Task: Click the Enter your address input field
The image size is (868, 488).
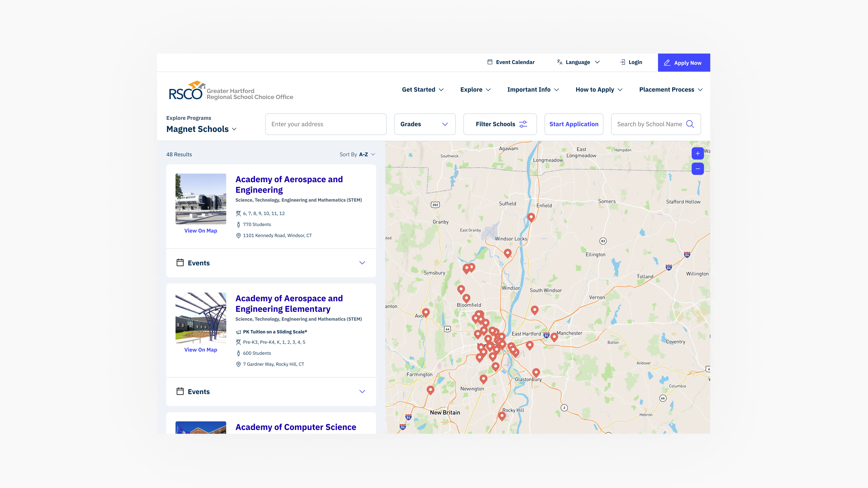Action: [326, 124]
